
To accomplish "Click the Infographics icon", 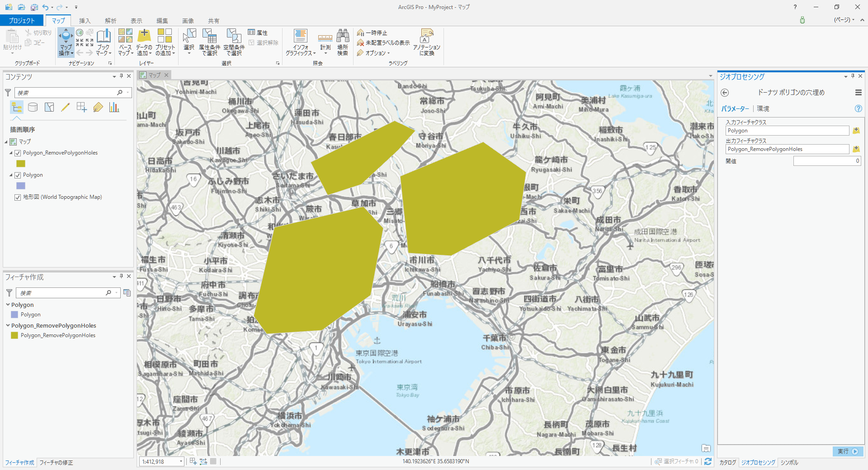I will click(x=300, y=36).
